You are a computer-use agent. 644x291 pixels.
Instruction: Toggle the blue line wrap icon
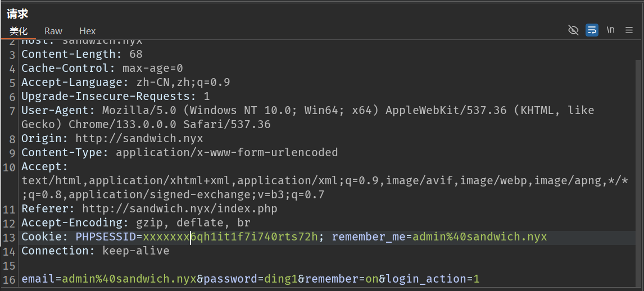click(592, 30)
